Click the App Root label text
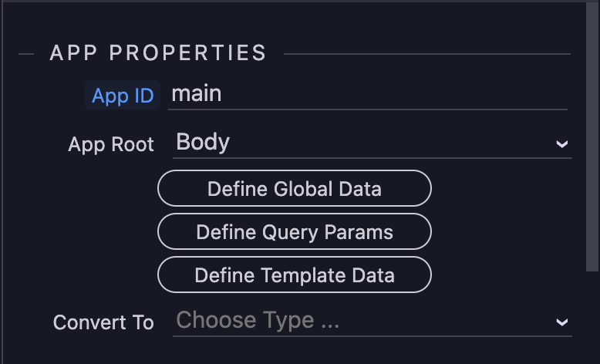This screenshot has width=600, height=364. point(111,144)
